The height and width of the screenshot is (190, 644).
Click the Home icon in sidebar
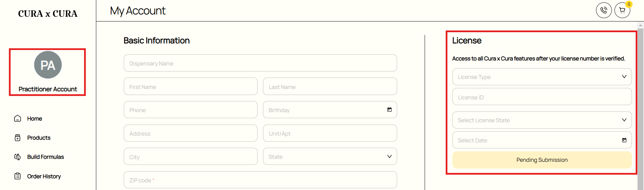(18, 118)
